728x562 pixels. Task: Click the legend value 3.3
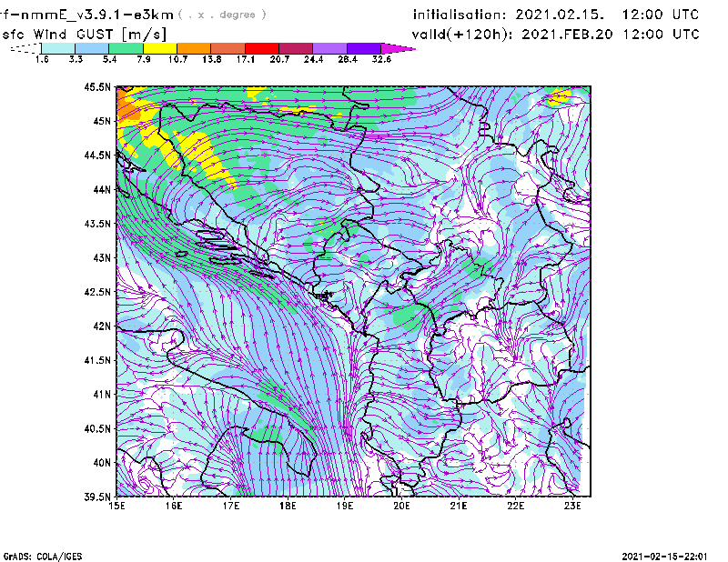(x=76, y=59)
